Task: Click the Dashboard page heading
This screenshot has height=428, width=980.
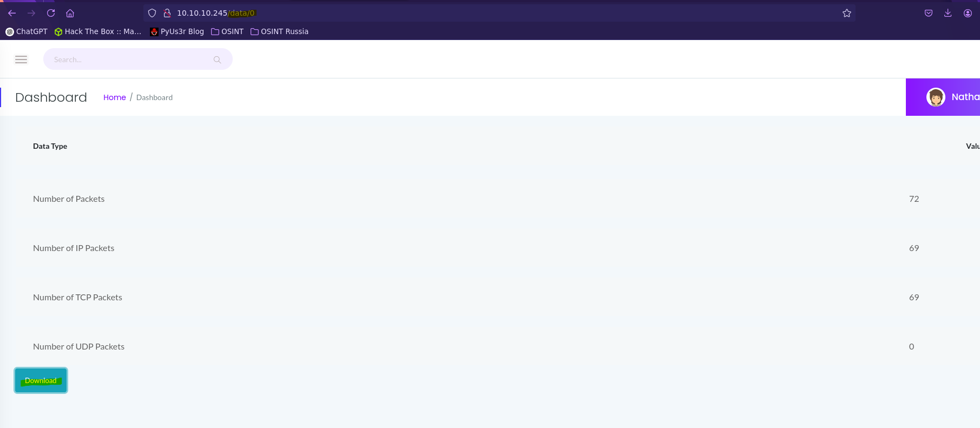Action: point(51,97)
